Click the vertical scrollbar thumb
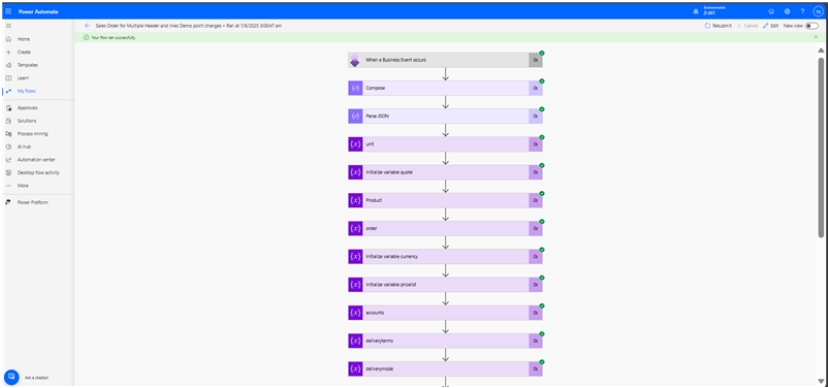Viewport: 828px width, 388px height. tap(821, 147)
